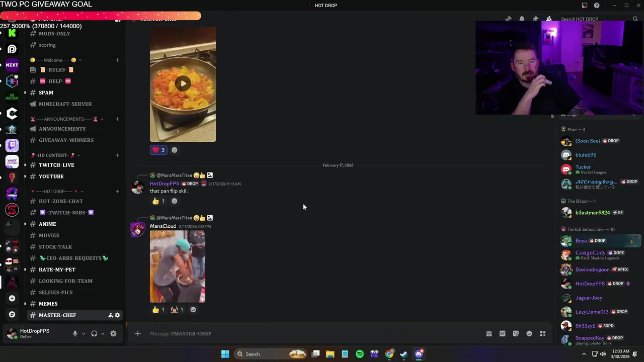Open Kick server icon in server list
Image resolution: width=644 pixels, height=362 pixels.
[12, 33]
